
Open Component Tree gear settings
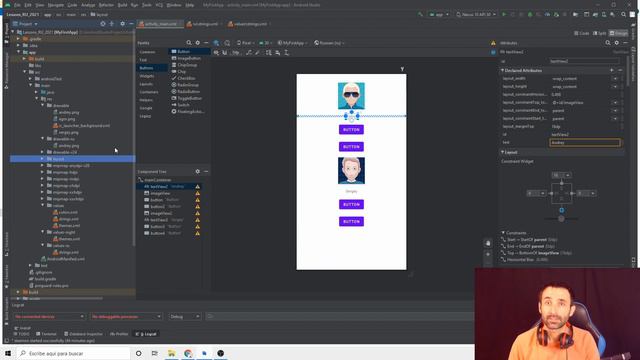198,171
